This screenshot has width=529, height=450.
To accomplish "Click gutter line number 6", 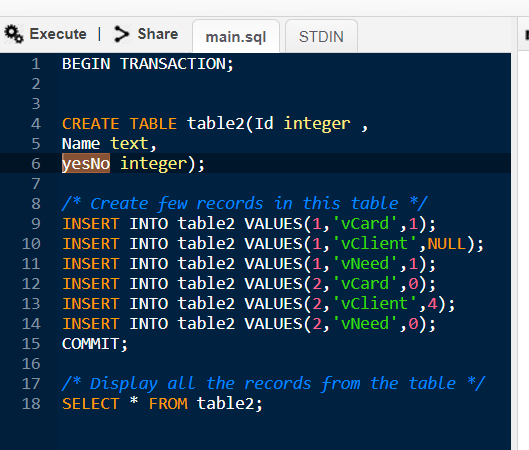I will [36, 164].
